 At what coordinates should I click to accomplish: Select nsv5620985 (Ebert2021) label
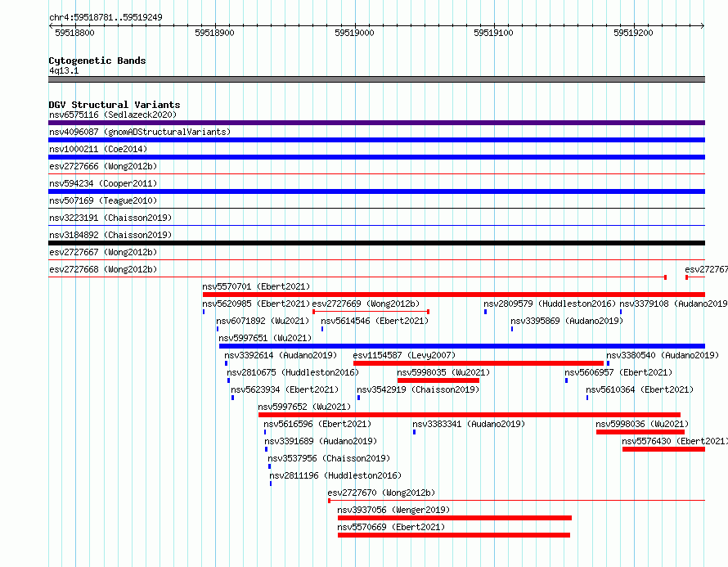tap(256, 304)
